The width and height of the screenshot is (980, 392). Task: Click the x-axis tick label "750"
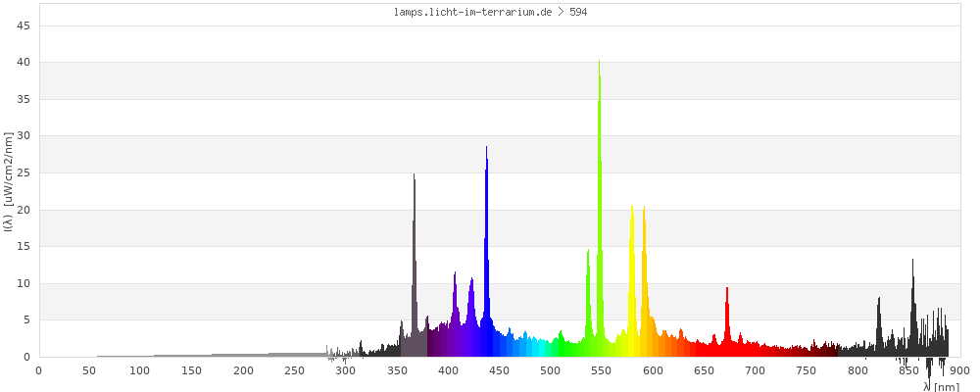pyautogui.click(x=807, y=371)
